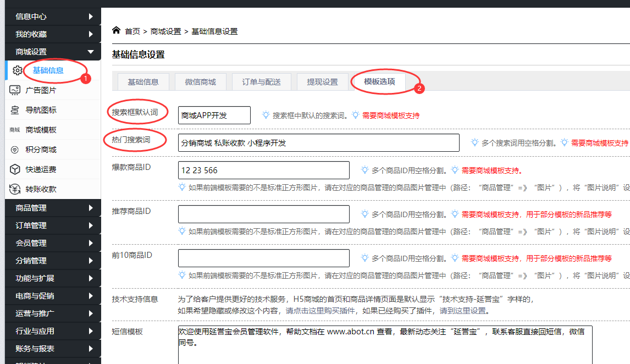This screenshot has height=364, width=630.
Task: Select the 模板选项 tab
Action: point(380,81)
